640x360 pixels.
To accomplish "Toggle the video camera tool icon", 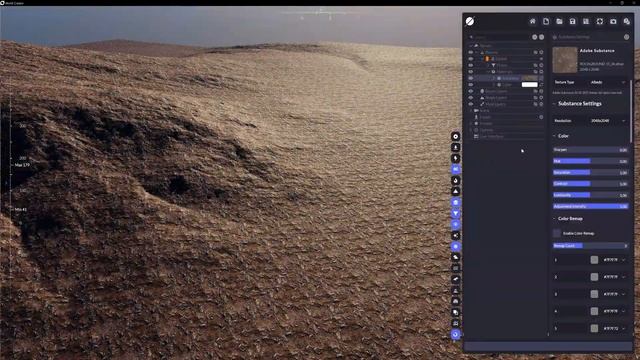I will coord(456,169).
